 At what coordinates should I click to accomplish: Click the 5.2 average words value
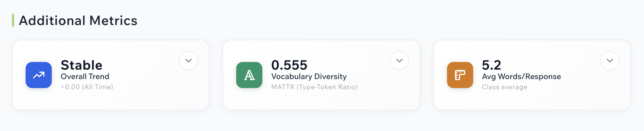pyautogui.click(x=491, y=65)
